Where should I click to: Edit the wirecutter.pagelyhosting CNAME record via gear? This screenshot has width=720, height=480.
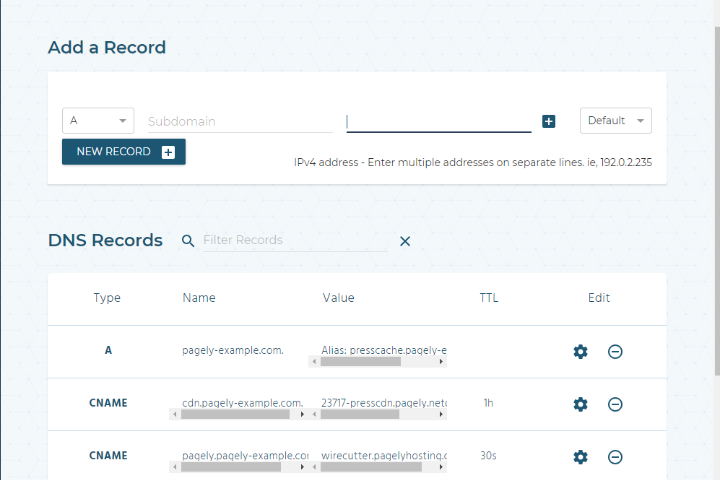[580, 457]
